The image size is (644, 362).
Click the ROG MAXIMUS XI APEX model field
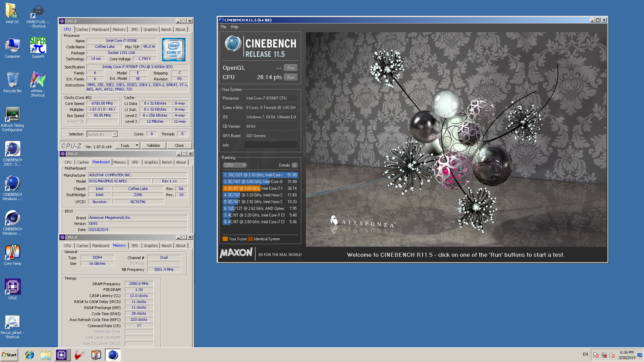[x=119, y=181]
